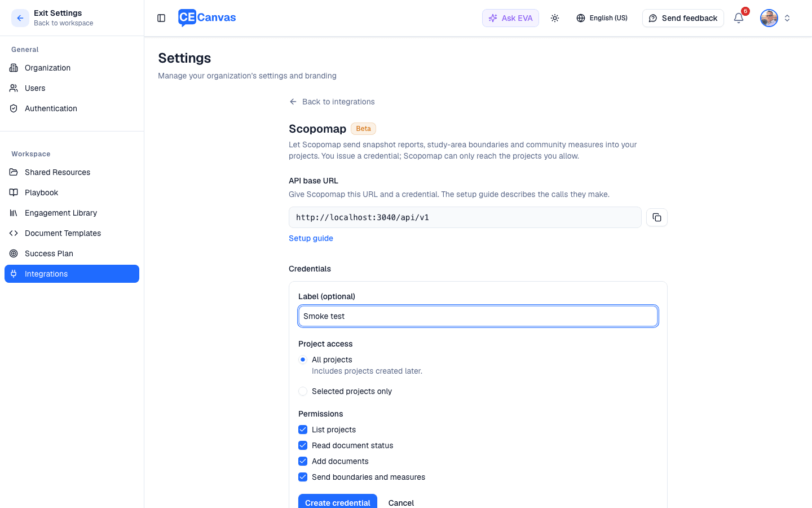812x508 pixels.
Task: Click 'Includes projects created later.' text
Action: tap(367, 371)
